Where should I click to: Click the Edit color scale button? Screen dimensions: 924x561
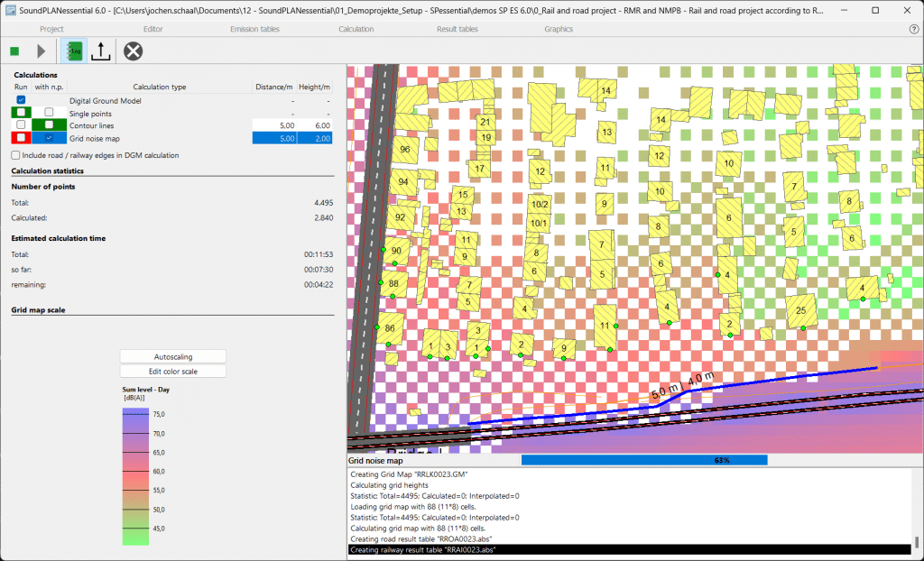(172, 371)
